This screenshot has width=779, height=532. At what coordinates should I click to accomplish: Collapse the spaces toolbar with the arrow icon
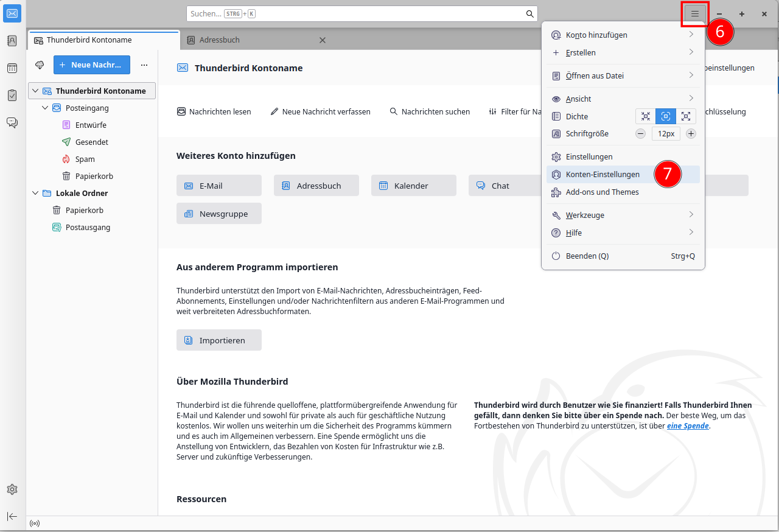(12, 516)
